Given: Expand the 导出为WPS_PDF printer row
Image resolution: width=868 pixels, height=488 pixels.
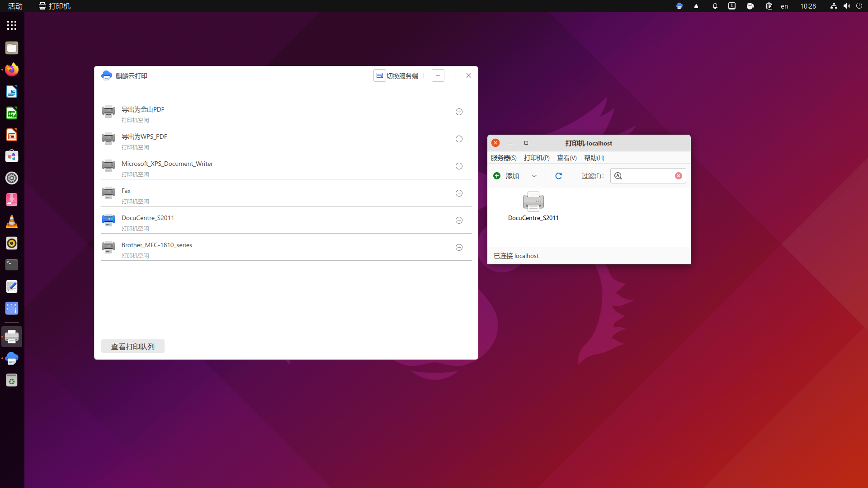Looking at the screenshot, I should tap(459, 139).
